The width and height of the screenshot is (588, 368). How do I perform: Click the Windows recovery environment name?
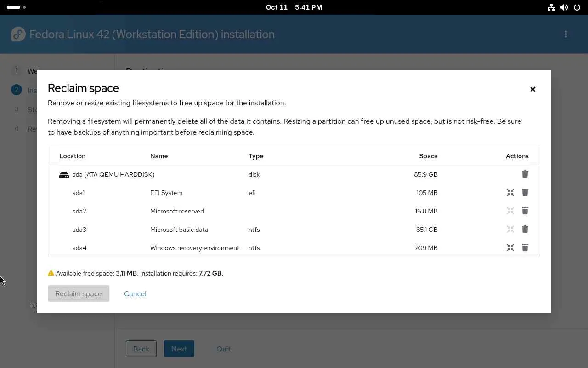(x=195, y=248)
